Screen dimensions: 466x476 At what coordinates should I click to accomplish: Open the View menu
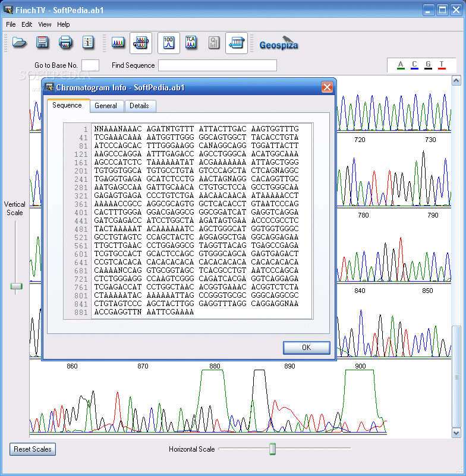(x=45, y=24)
